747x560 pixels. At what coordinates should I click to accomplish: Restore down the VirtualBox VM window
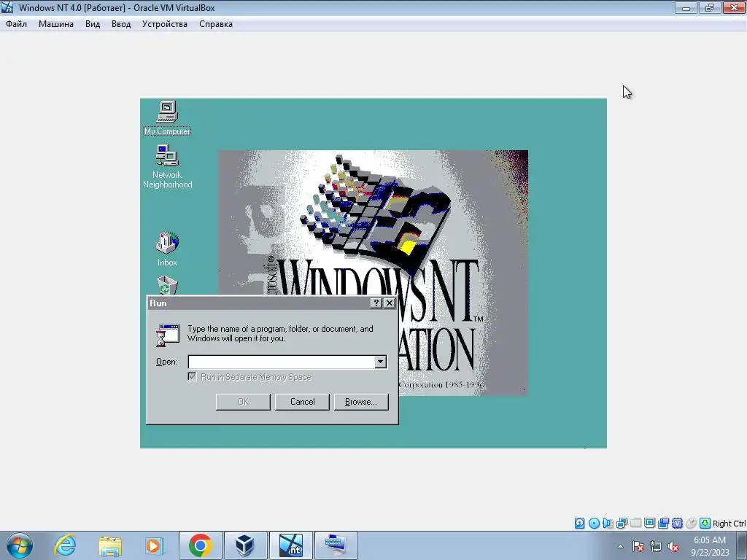coord(710,7)
